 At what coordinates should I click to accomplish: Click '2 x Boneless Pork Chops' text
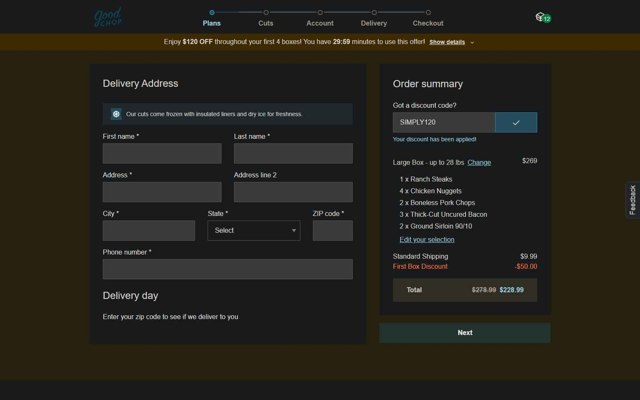[437, 203]
